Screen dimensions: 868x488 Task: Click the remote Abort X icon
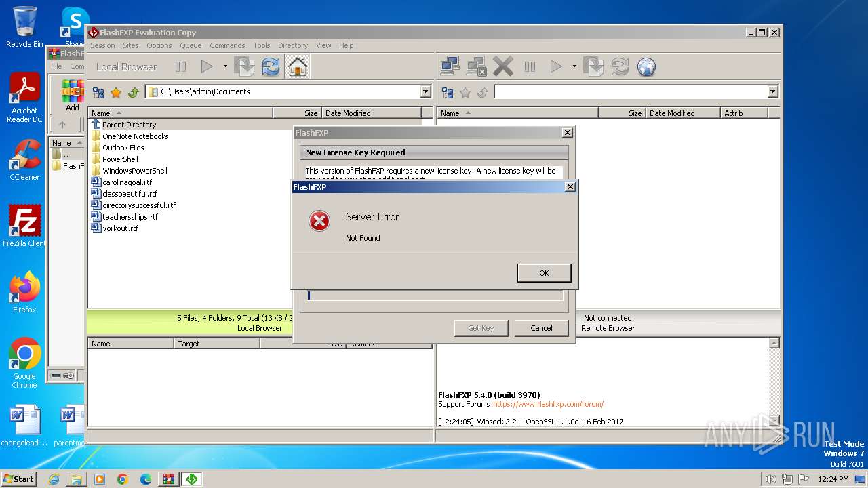[x=503, y=66]
